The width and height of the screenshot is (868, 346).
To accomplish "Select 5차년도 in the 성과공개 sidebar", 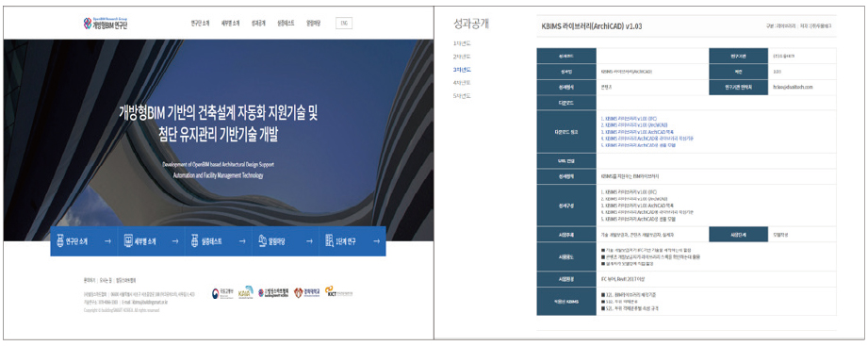I will 462,96.
